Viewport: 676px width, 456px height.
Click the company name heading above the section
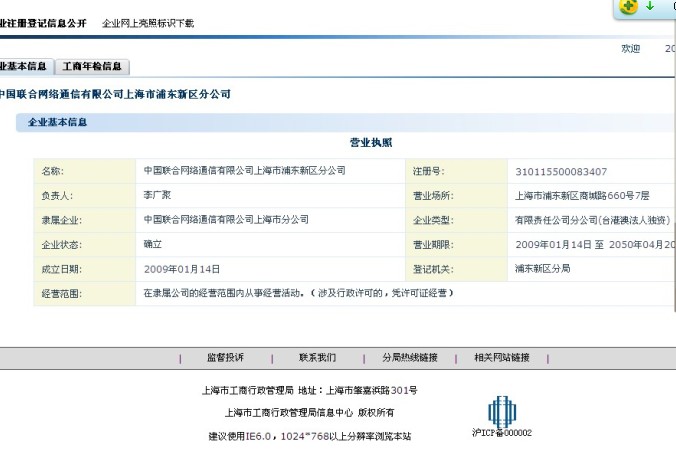click(115, 94)
